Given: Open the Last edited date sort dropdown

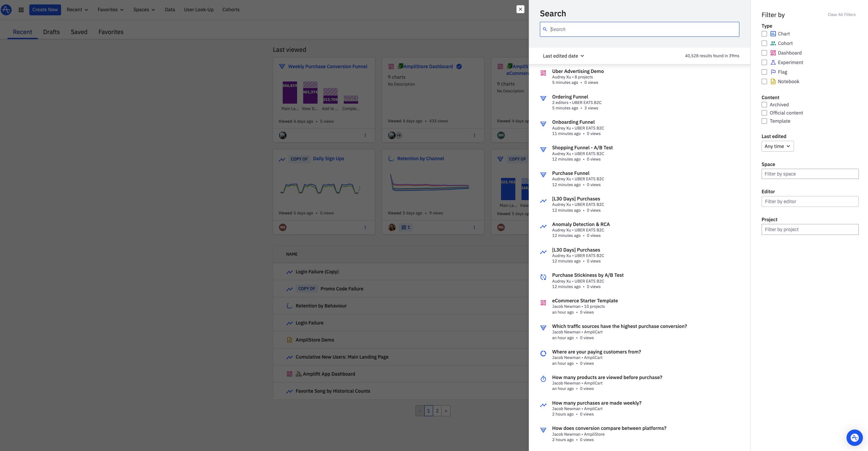Looking at the screenshot, I should (563, 56).
